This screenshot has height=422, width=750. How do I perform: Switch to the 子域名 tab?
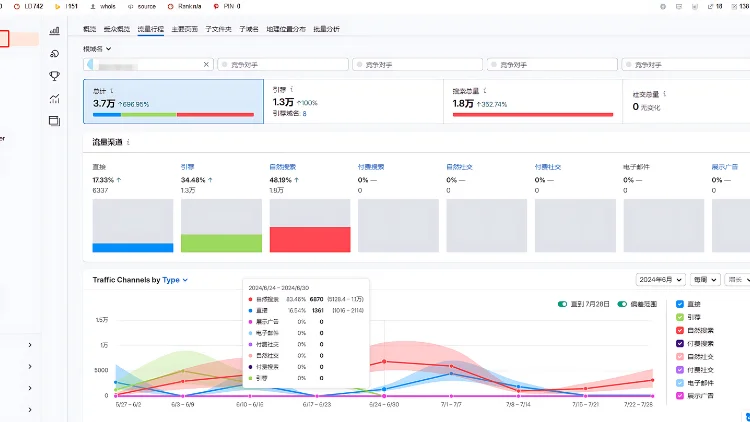[249, 29]
